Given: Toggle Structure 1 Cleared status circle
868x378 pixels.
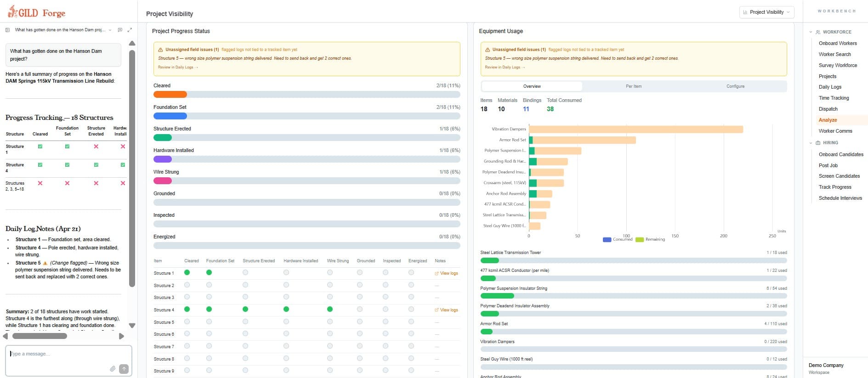Looking at the screenshot, I should pos(187,272).
